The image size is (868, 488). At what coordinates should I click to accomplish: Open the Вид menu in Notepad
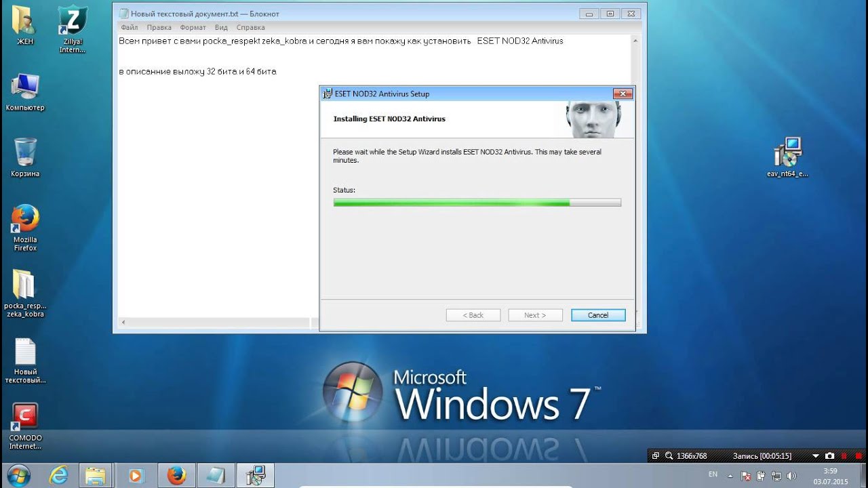tap(221, 28)
